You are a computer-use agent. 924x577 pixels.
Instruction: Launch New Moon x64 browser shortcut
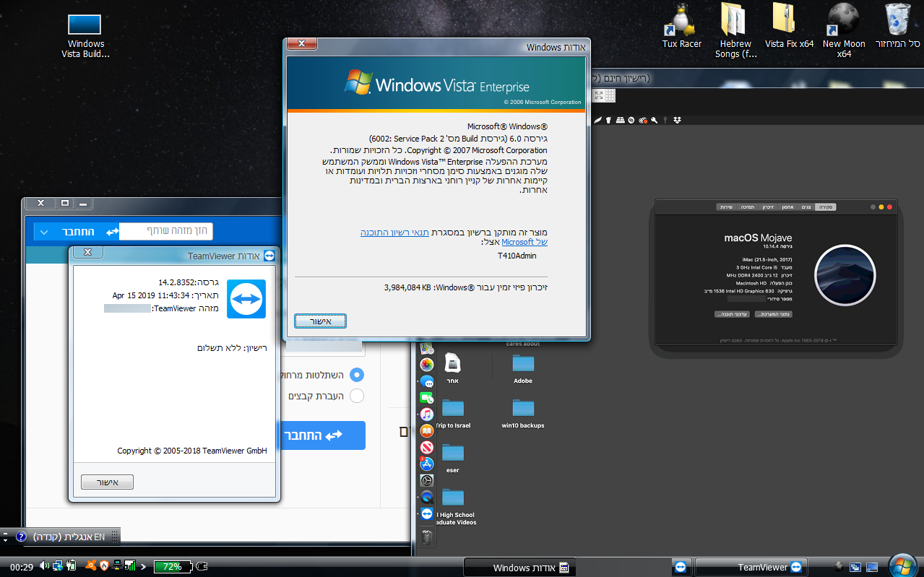click(843, 30)
